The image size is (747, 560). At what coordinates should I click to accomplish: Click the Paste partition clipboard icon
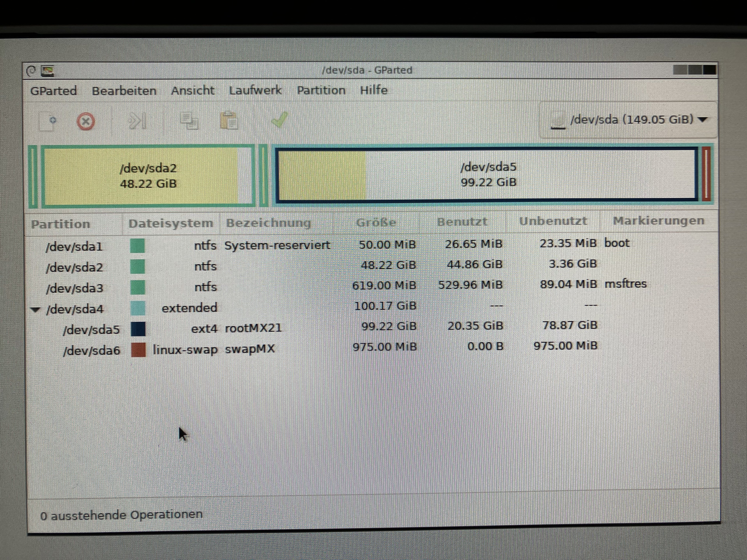[229, 121]
